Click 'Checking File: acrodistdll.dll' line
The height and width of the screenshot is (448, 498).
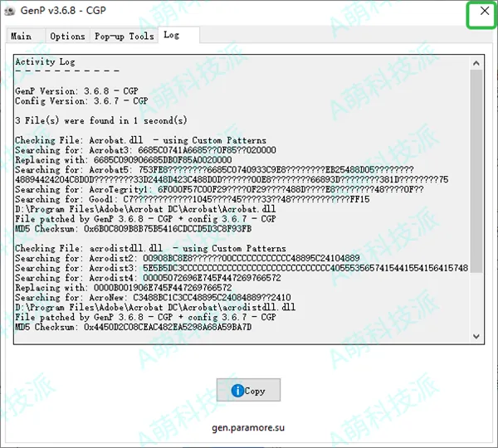tap(150, 248)
